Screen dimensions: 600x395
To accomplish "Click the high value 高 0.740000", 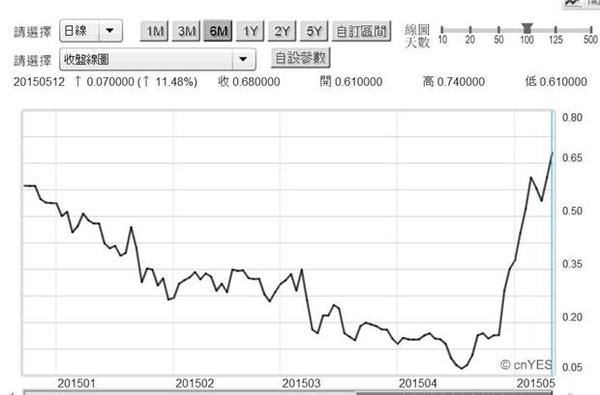I will 453,82.
